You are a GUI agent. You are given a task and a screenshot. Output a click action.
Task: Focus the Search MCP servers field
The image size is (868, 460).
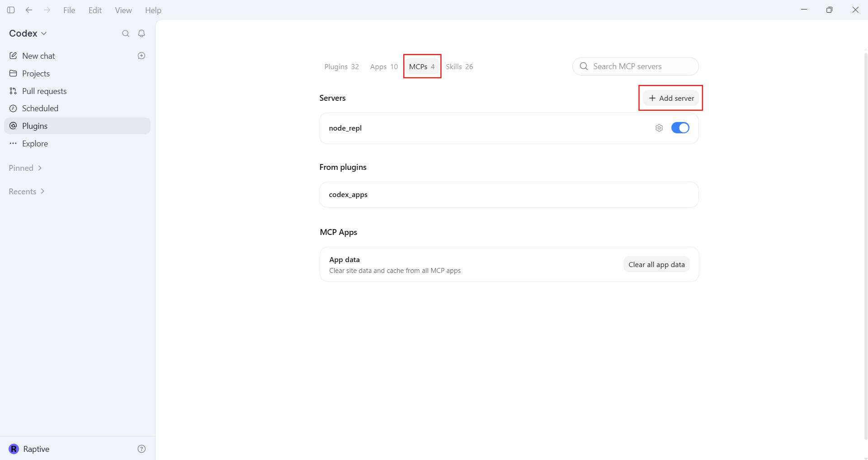coord(635,66)
